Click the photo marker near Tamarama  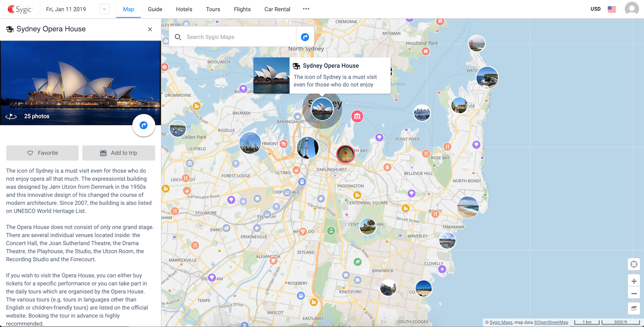(447, 241)
